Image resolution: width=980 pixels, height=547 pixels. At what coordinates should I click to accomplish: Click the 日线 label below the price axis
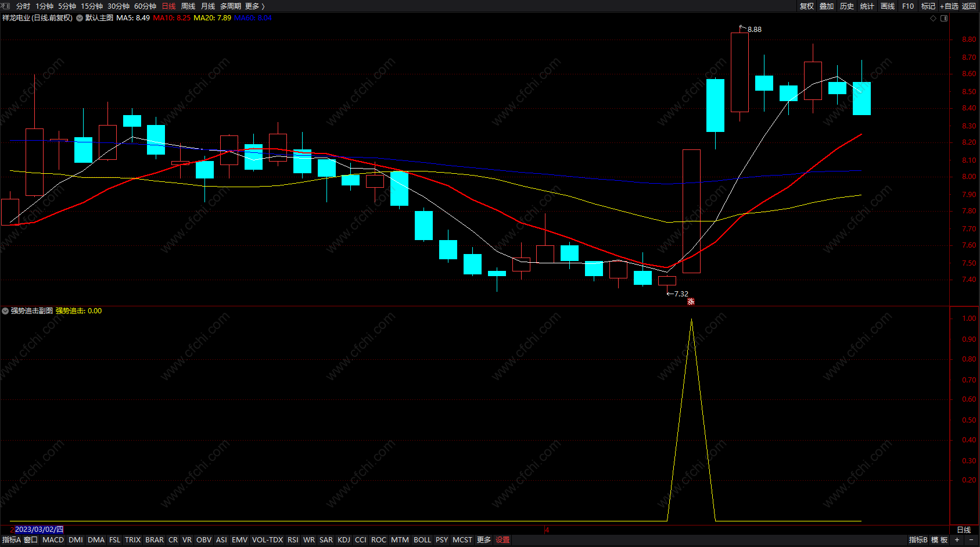coord(964,530)
